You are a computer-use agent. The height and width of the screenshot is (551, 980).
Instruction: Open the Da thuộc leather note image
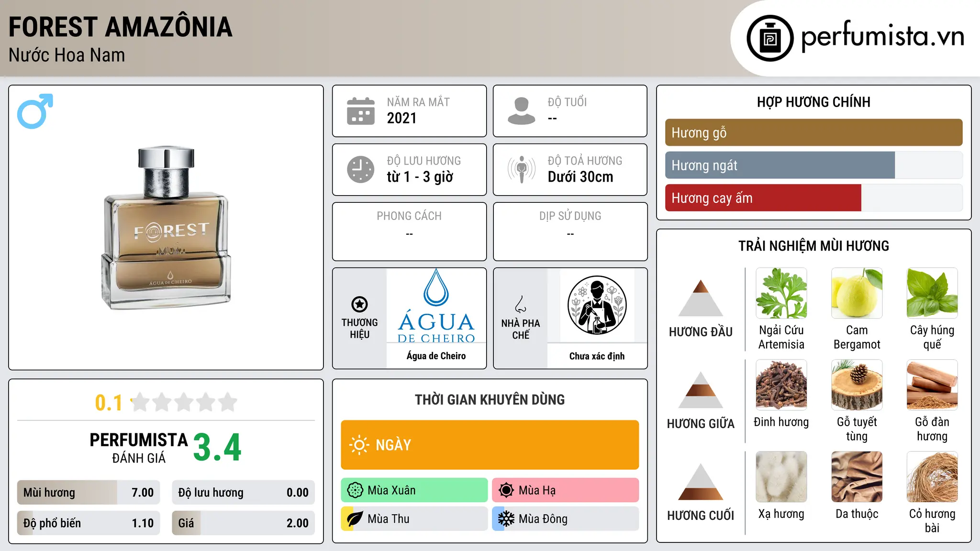[857, 477]
